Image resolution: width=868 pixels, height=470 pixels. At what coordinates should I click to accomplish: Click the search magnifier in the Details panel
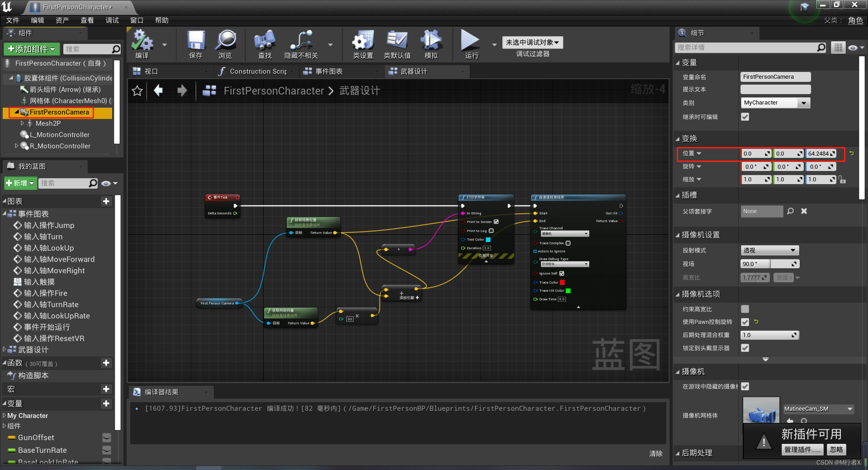click(x=821, y=47)
